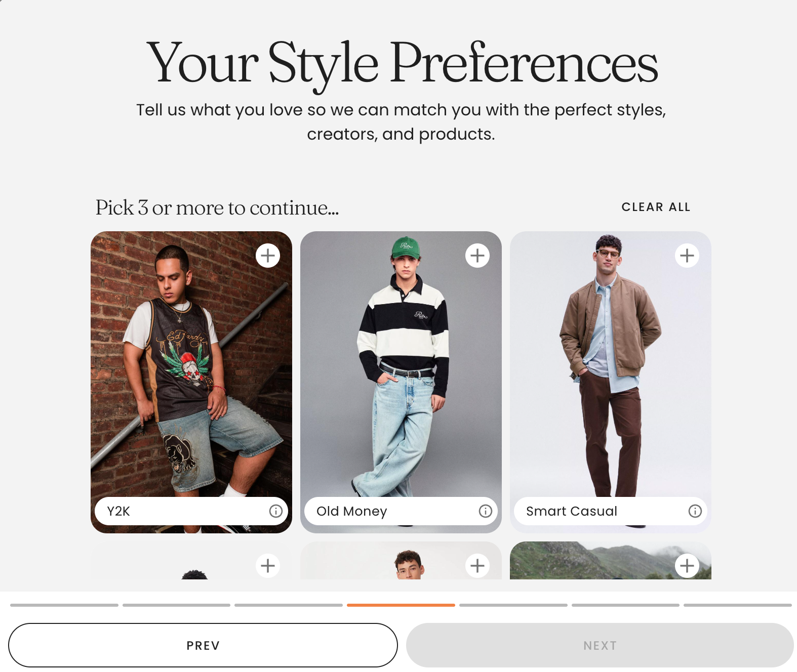Click the first grey progress segment
The width and height of the screenshot is (797, 672).
[x=64, y=605]
